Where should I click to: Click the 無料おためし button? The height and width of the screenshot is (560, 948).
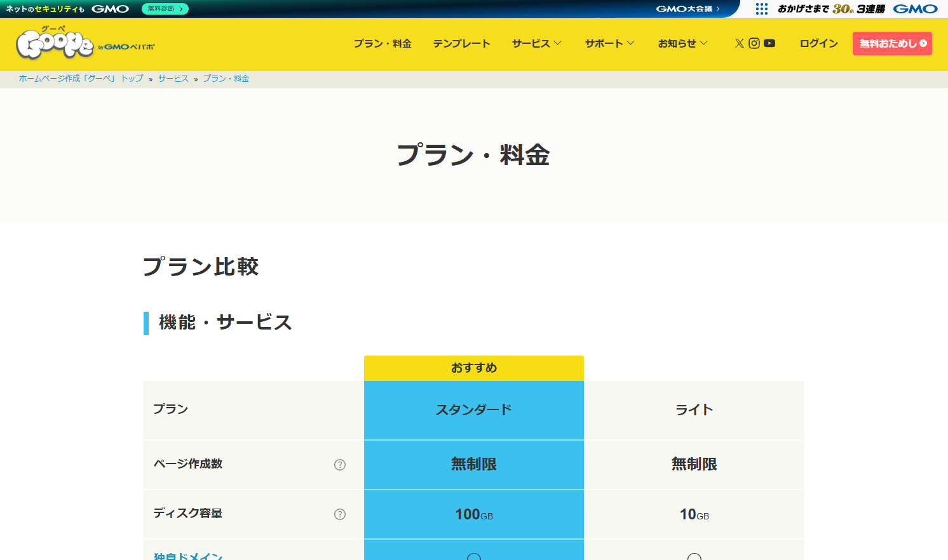pos(892,43)
